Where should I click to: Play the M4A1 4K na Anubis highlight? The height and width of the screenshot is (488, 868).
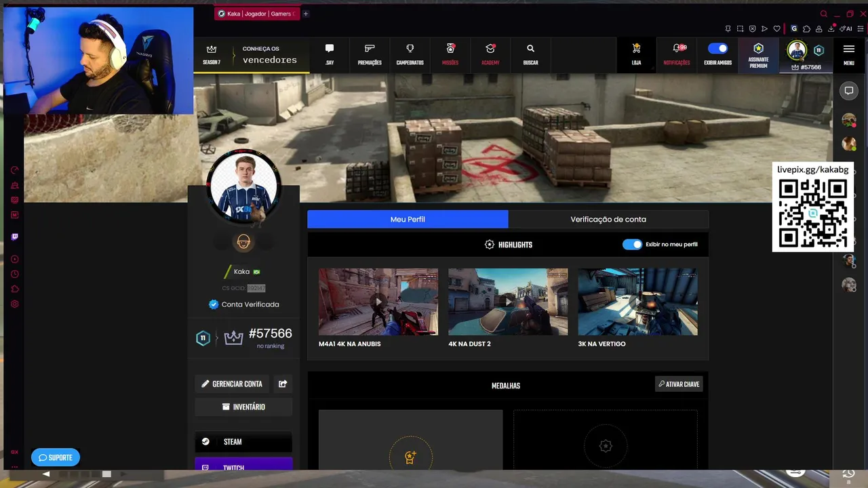click(x=378, y=302)
